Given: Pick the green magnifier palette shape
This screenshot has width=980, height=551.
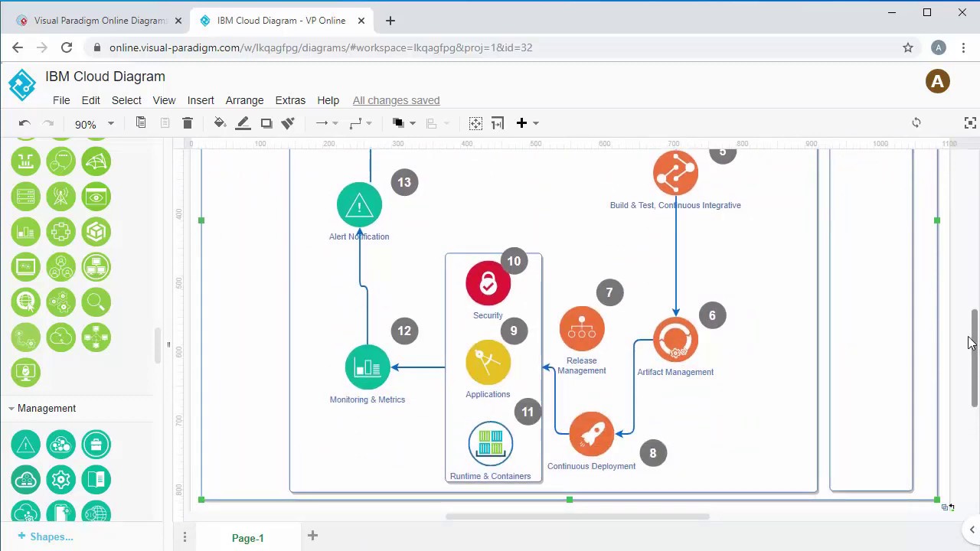Looking at the screenshot, I should tap(96, 302).
